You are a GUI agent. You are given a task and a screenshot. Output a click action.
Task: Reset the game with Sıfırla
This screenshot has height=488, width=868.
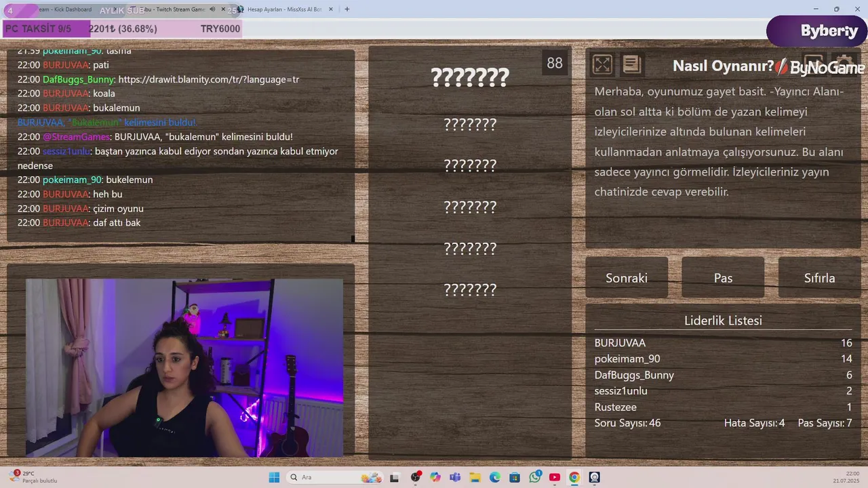tap(819, 278)
